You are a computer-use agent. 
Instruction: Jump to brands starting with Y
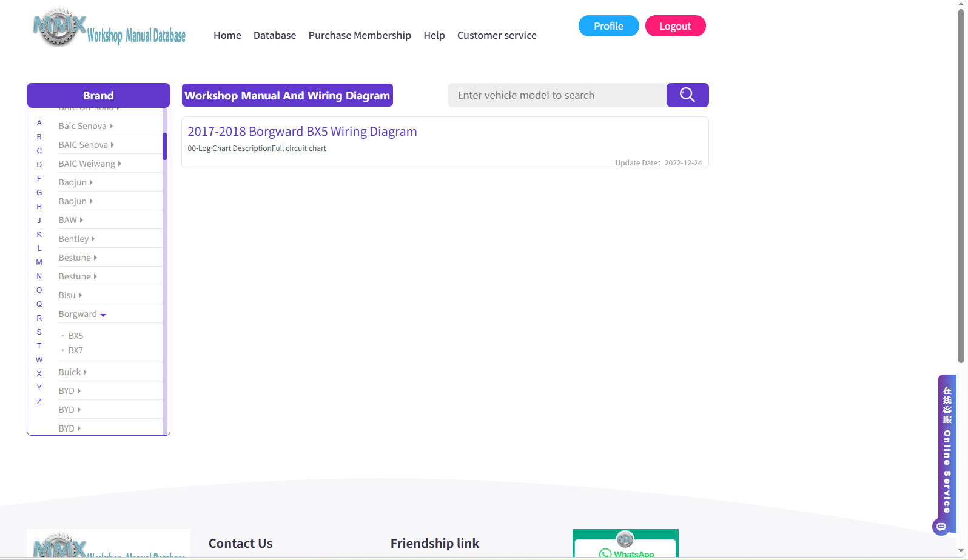tap(39, 388)
